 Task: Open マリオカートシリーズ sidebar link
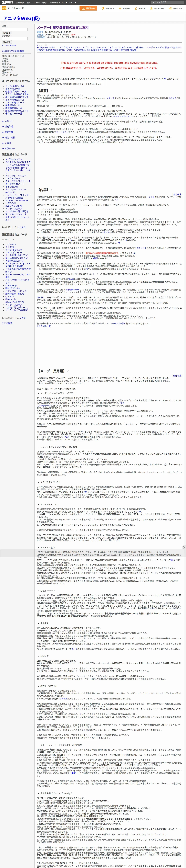coord(16,214)
